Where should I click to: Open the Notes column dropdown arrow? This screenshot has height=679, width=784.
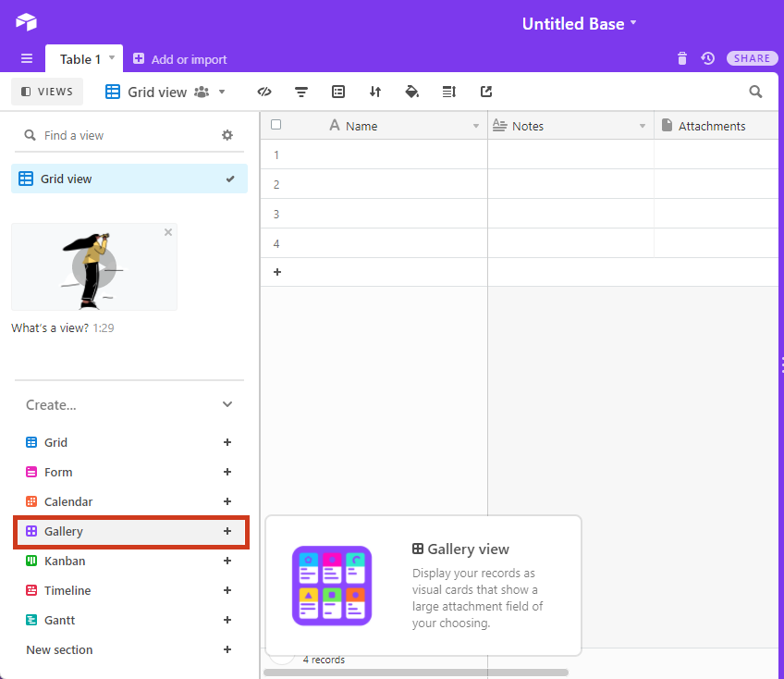pyautogui.click(x=643, y=126)
